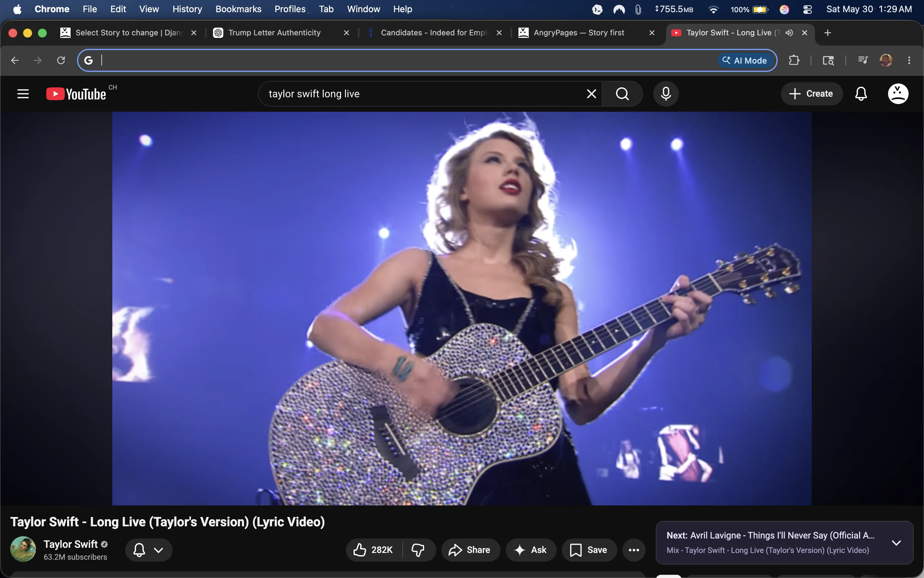Screen dimensions: 924x578
Task: Open Taylor Swift channel name link
Action: [71, 544]
